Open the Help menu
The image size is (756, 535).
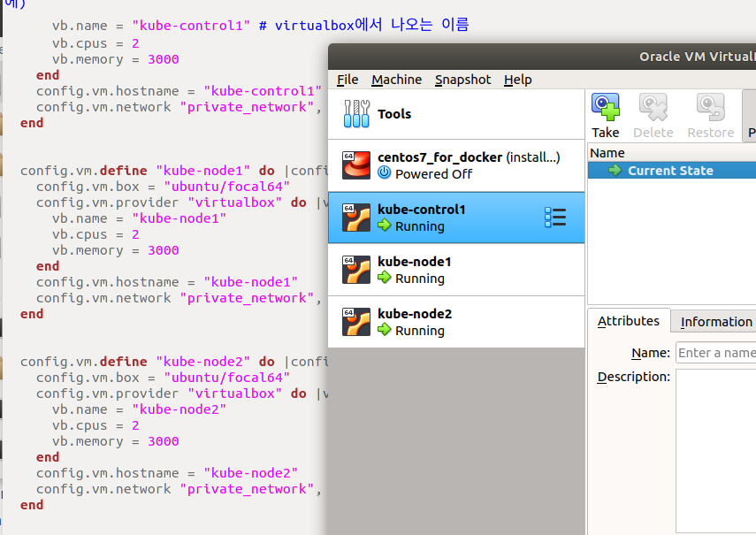[518, 80]
